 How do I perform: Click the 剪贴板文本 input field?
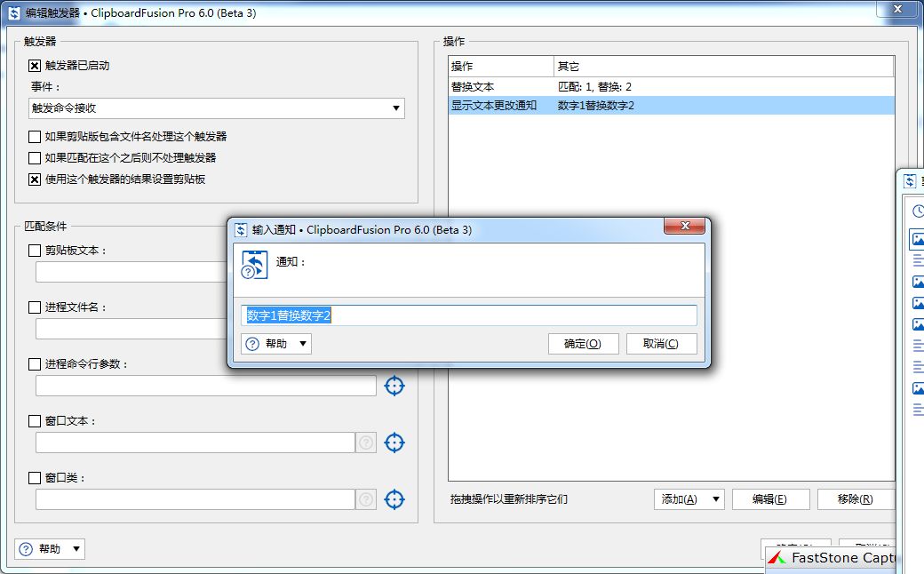[131, 272]
